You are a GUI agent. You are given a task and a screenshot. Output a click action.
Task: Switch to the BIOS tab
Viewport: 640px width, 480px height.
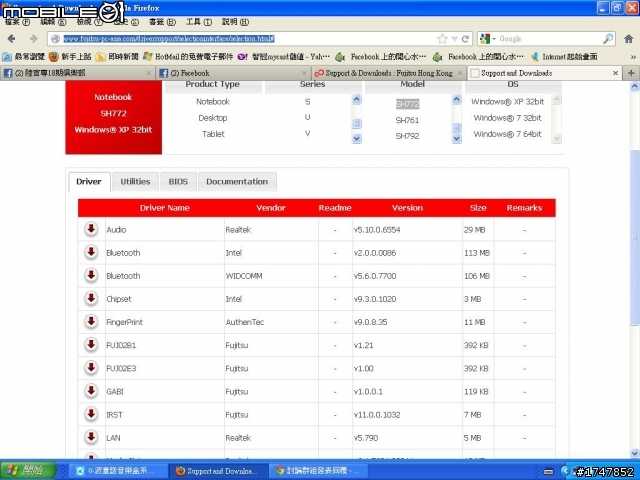coord(178,182)
